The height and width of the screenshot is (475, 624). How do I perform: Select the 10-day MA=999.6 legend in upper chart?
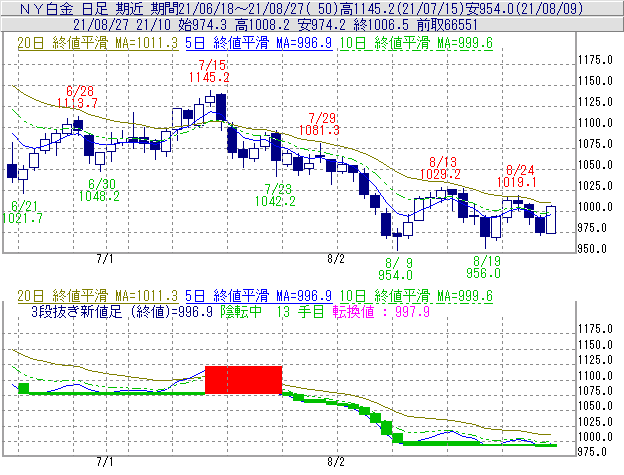(416, 43)
